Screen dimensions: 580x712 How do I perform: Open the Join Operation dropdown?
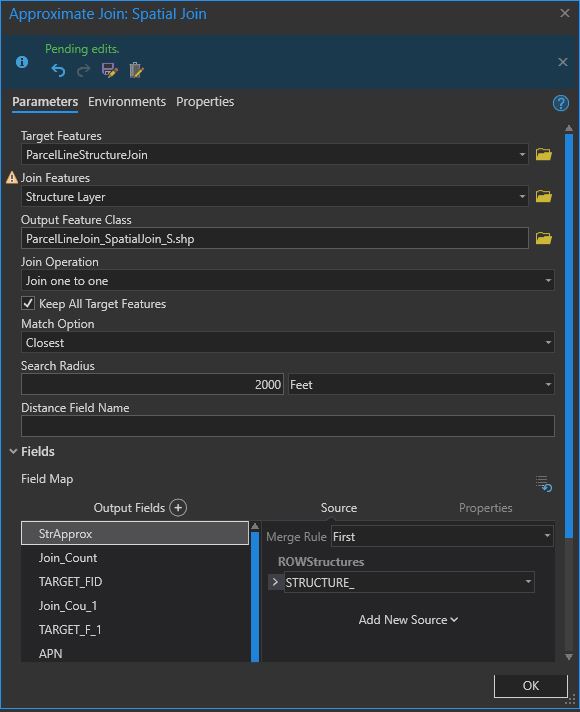(x=288, y=280)
